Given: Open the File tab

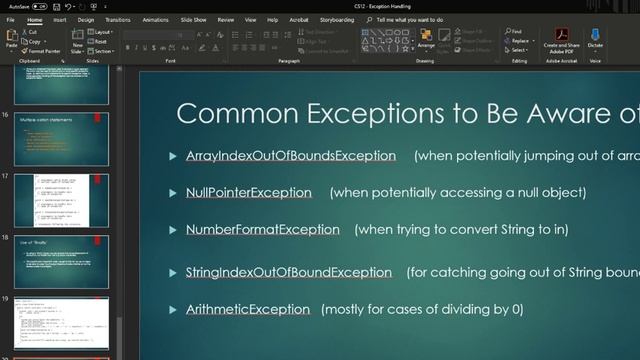Looking at the screenshot, I should tap(11, 20).
